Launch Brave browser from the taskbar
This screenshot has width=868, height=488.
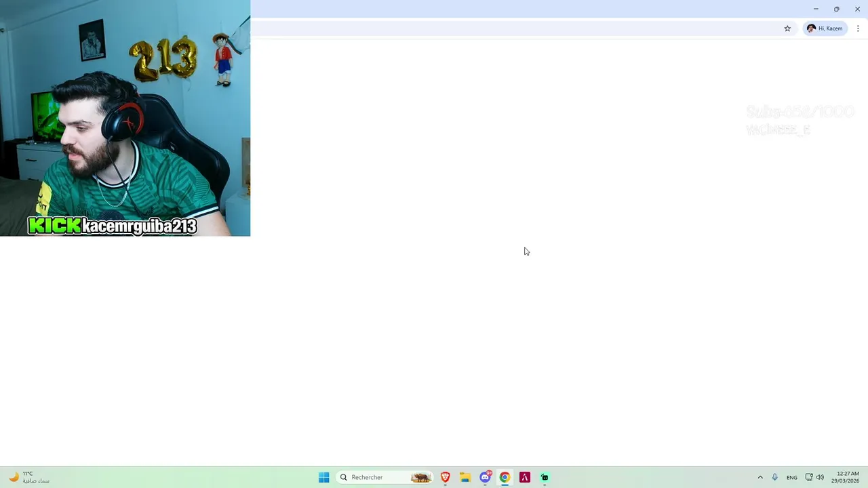[x=446, y=477]
